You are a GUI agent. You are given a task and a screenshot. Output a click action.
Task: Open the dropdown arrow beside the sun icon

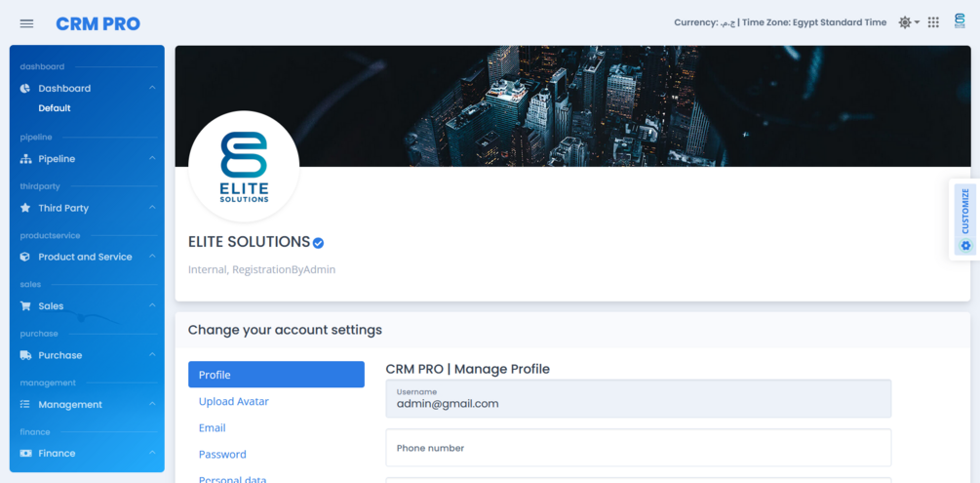pos(917,22)
